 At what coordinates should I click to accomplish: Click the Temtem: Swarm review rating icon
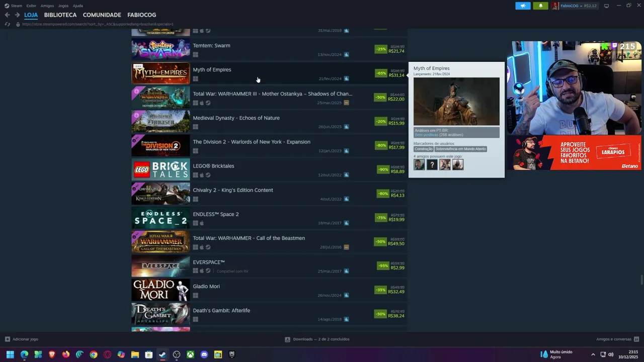[346, 54]
